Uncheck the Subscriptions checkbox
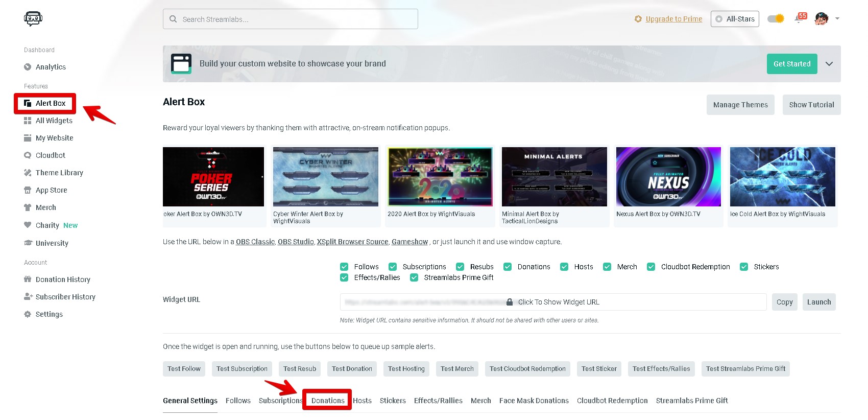 [393, 267]
